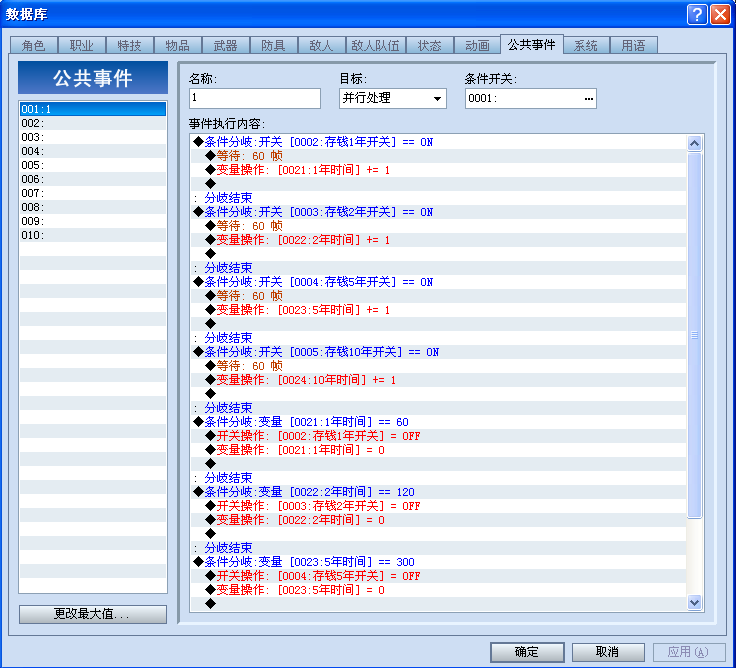
Task: Show the 动画 tab
Action: 477,46
